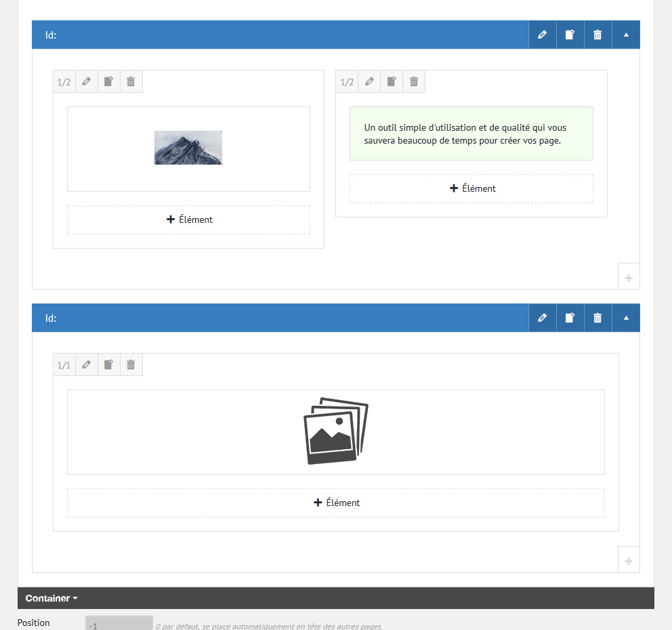672x630 pixels.
Task: Open the gallery placeholder element
Action: [336, 432]
